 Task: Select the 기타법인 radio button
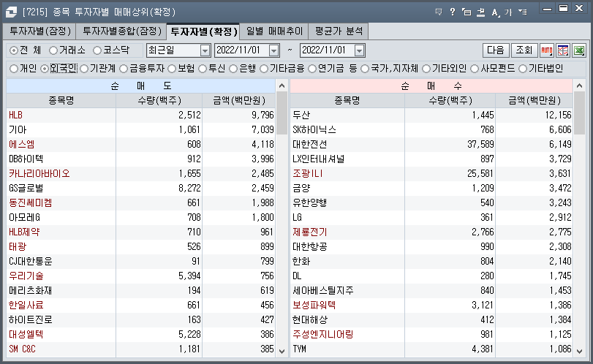point(523,69)
